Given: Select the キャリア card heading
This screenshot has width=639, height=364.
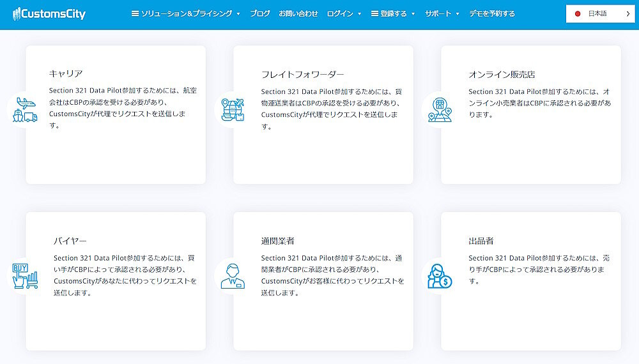Looking at the screenshot, I should tap(66, 74).
